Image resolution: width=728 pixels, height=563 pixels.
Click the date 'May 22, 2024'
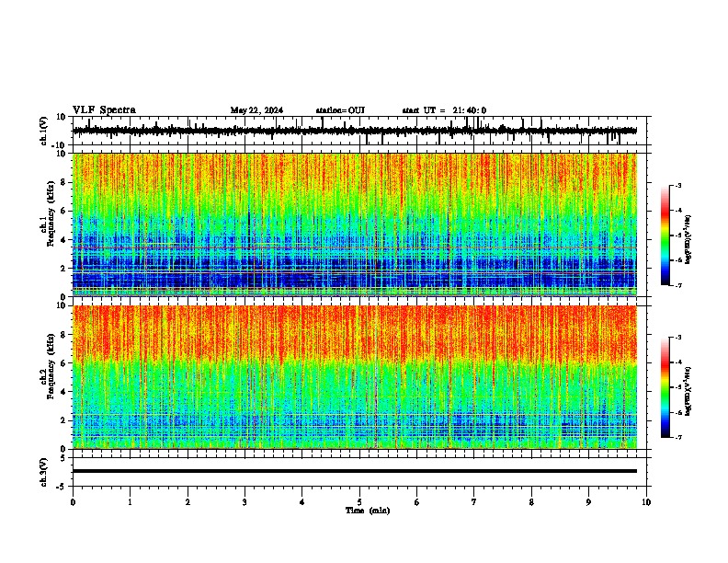[x=256, y=110]
